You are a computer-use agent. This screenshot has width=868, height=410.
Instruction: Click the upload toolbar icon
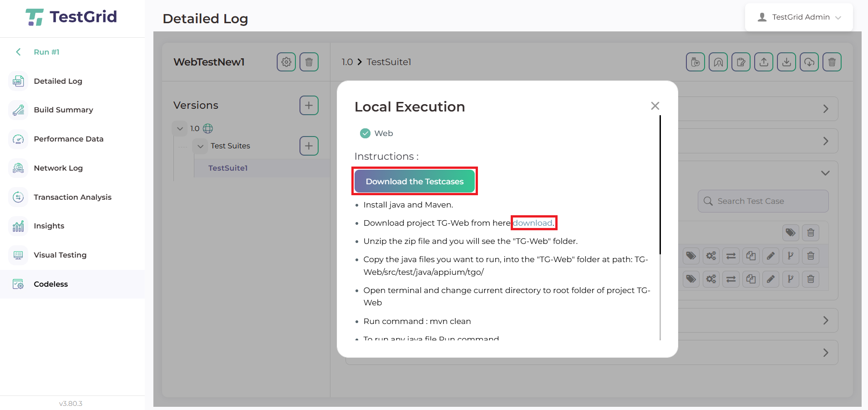coord(764,62)
